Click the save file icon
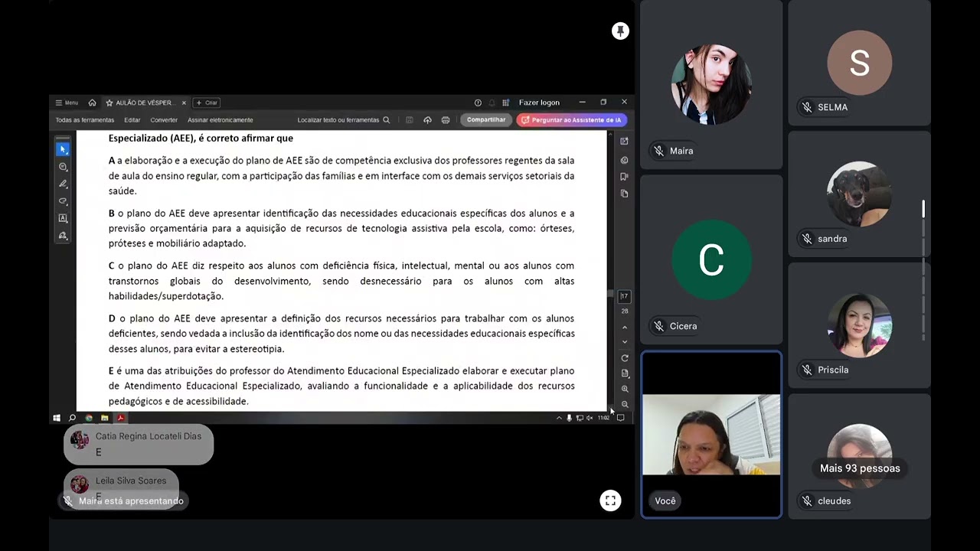Screen dimensions: 980x551 point(410,120)
